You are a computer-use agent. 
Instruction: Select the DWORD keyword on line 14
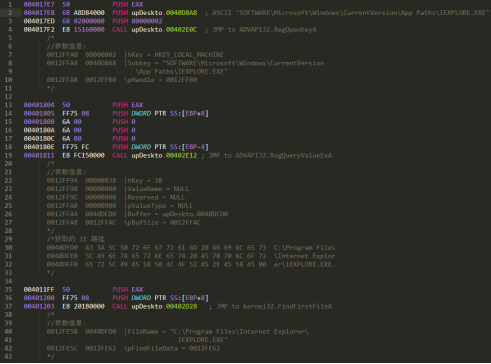click(141, 113)
